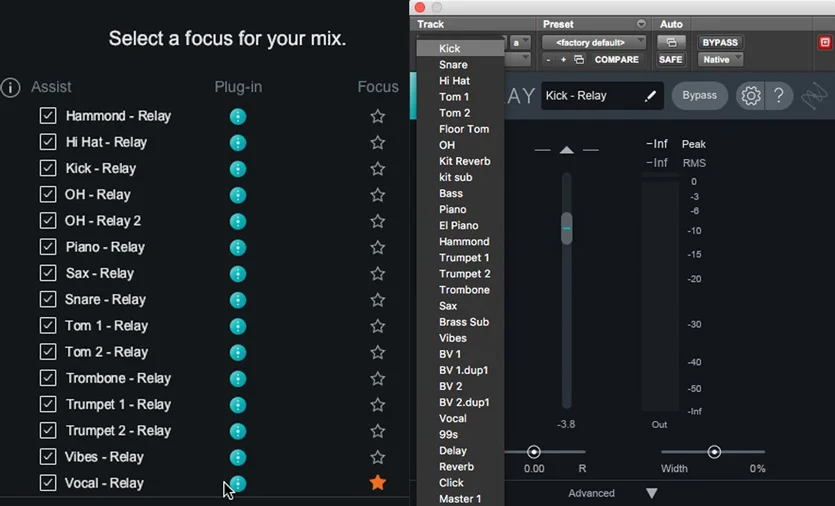Uncheck Hammond - Relay assist checkbox
The image size is (835, 506).
[x=48, y=116]
